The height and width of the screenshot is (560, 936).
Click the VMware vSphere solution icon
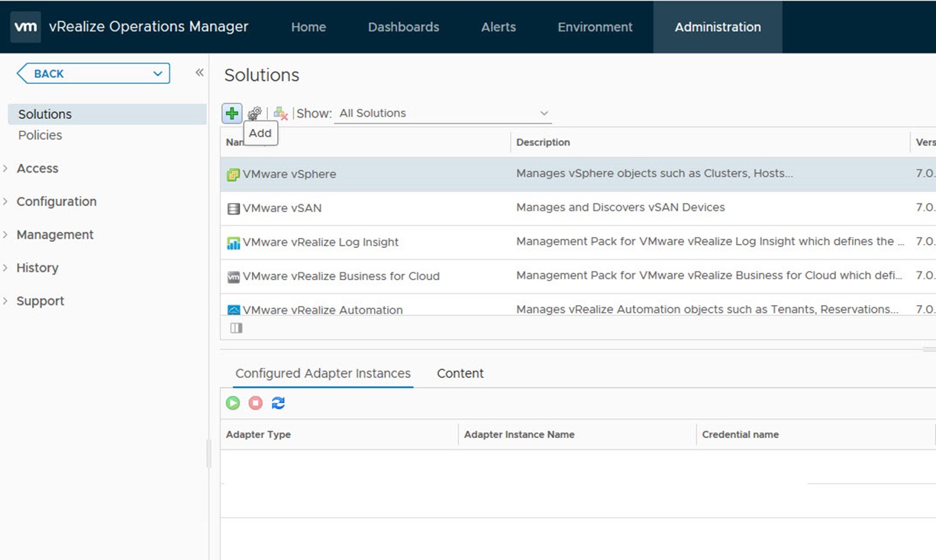[234, 175]
